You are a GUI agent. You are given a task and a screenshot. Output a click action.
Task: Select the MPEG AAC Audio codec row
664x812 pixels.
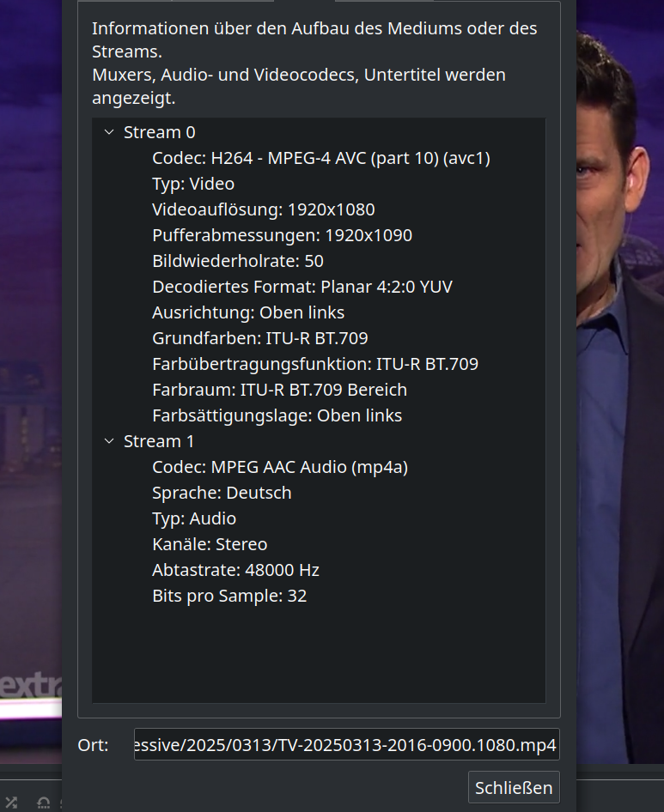pos(279,467)
